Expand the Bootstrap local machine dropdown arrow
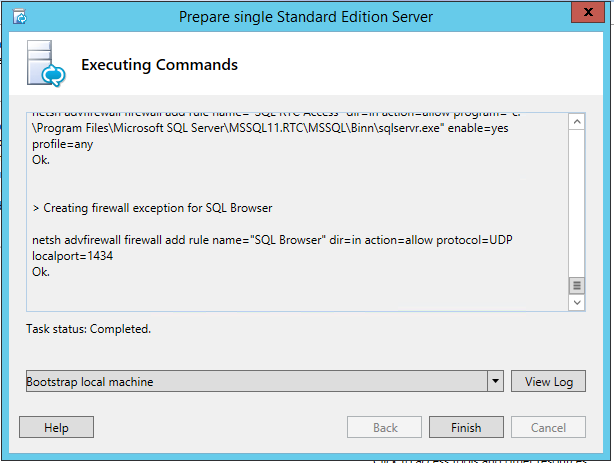This screenshot has height=463, width=614. 495,381
